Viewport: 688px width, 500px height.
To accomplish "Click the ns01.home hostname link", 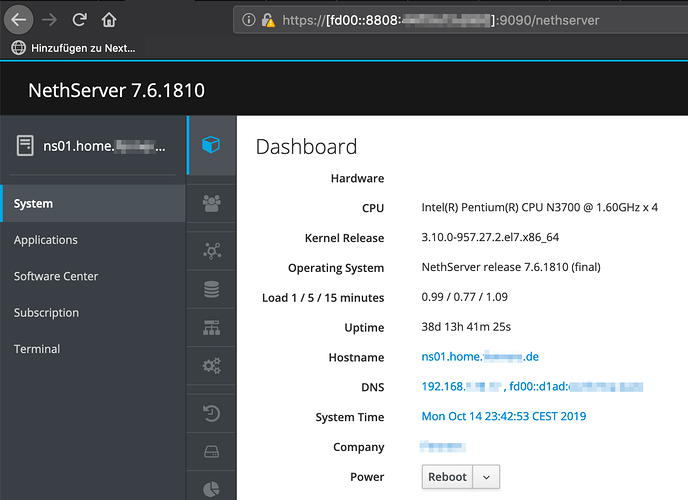I will point(480,357).
